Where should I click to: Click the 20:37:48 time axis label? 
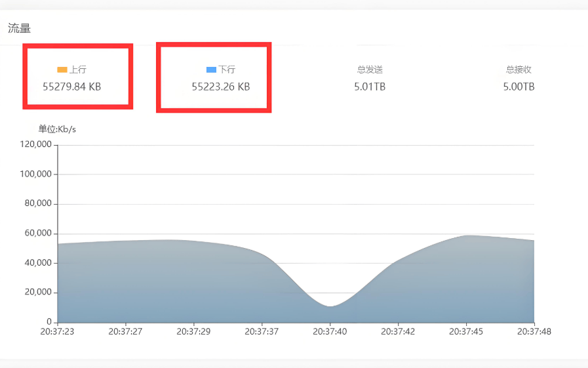[x=534, y=332]
